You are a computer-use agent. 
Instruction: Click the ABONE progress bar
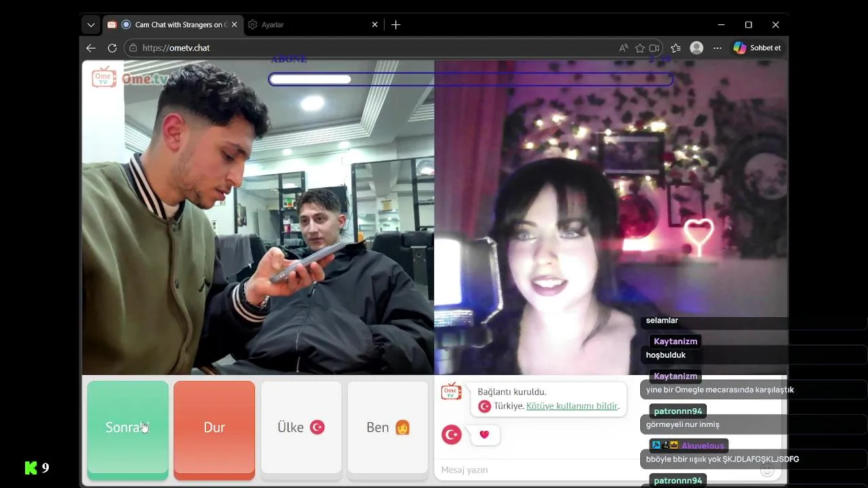[x=471, y=79]
